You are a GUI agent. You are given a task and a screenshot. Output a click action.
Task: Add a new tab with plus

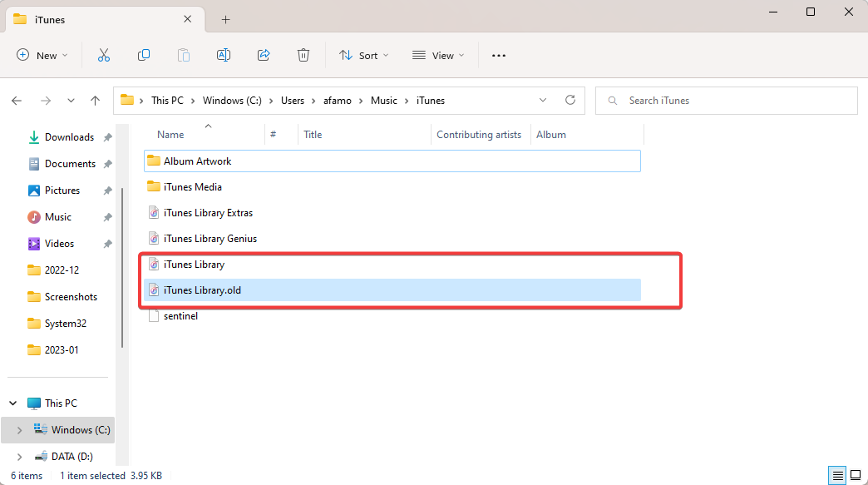tap(225, 19)
